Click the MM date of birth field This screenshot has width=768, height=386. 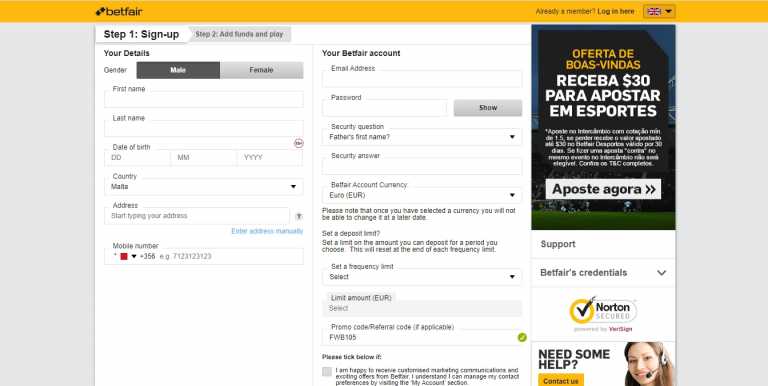point(204,158)
